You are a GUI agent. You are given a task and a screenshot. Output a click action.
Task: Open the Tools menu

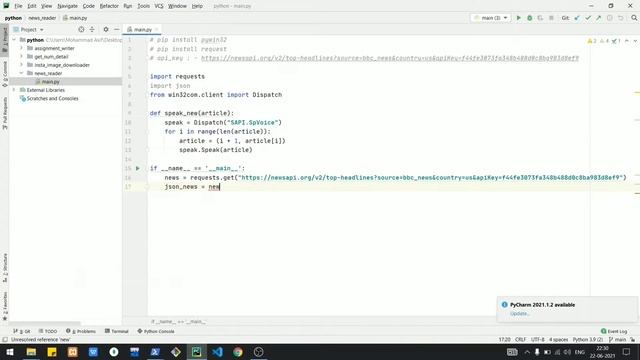click(x=143, y=6)
